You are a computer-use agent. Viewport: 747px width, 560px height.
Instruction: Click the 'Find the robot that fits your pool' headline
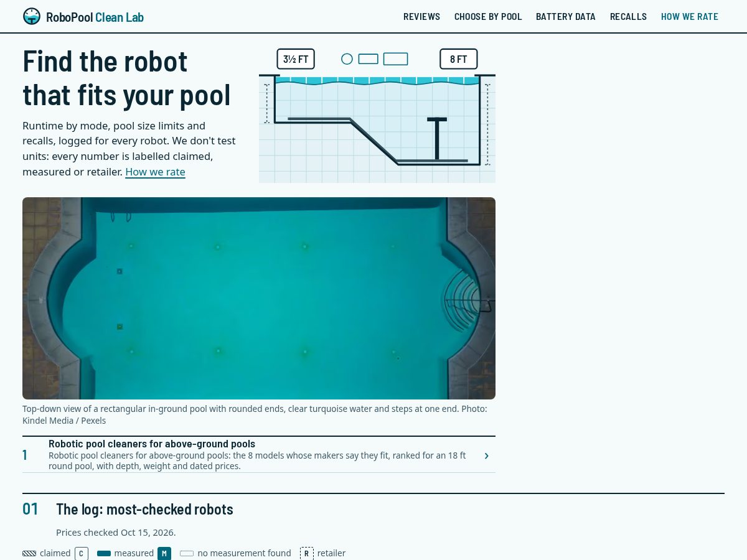click(x=127, y=78)
